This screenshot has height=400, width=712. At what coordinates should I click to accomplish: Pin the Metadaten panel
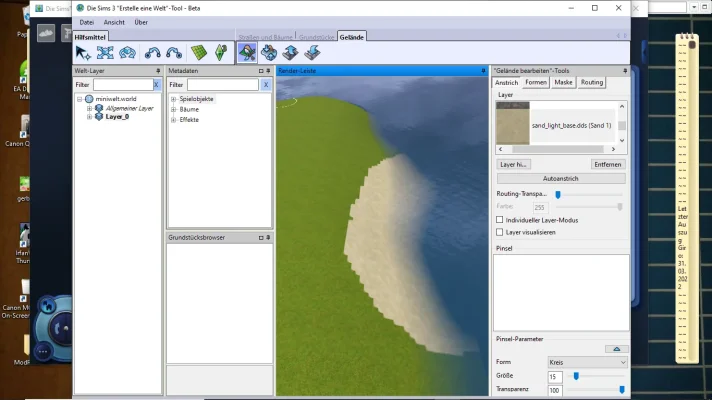268,71
